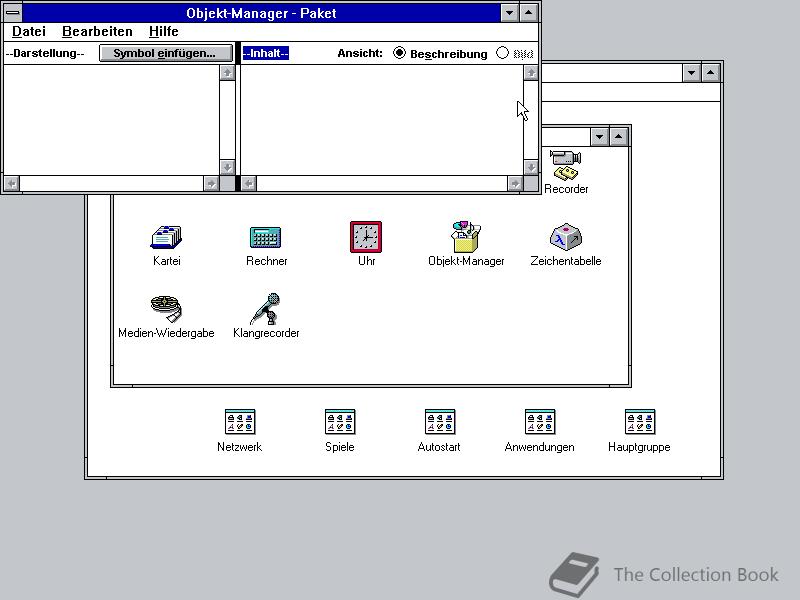Open Objekt-Manager window control menu box

(13, 13)
